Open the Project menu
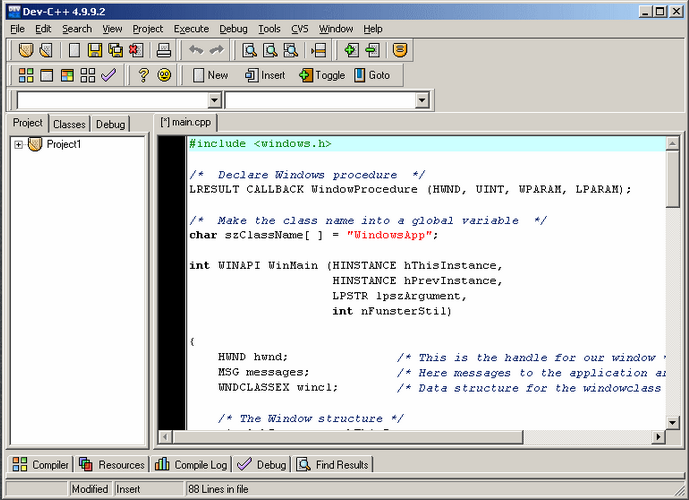 pos(148,29)
